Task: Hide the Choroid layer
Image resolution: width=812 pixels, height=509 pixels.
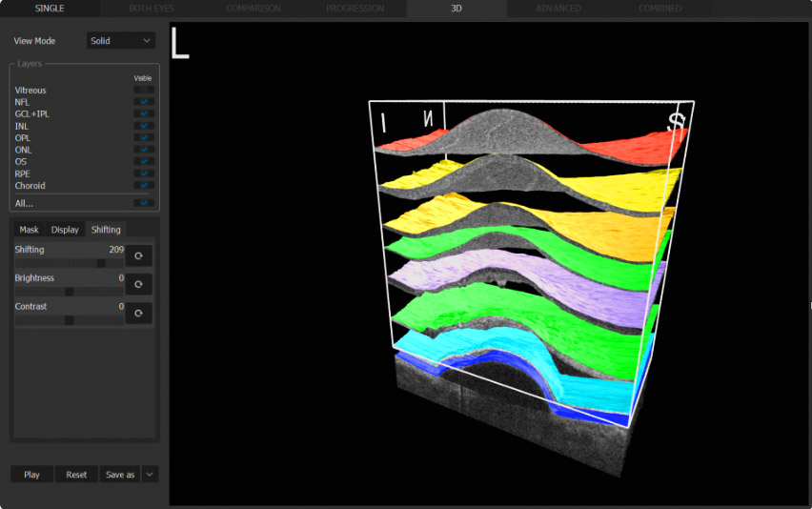Action: tap(144, 186)
